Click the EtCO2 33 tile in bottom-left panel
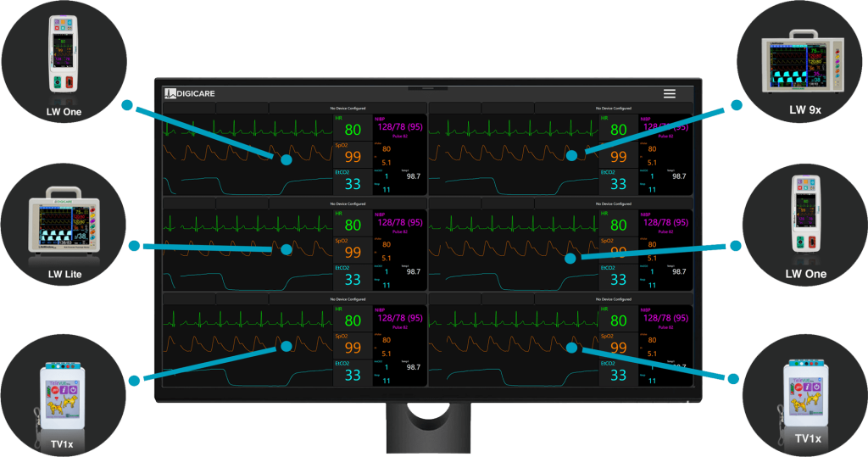Image resolution: width=868 pixels, height=457 pixels. point(353,373)
